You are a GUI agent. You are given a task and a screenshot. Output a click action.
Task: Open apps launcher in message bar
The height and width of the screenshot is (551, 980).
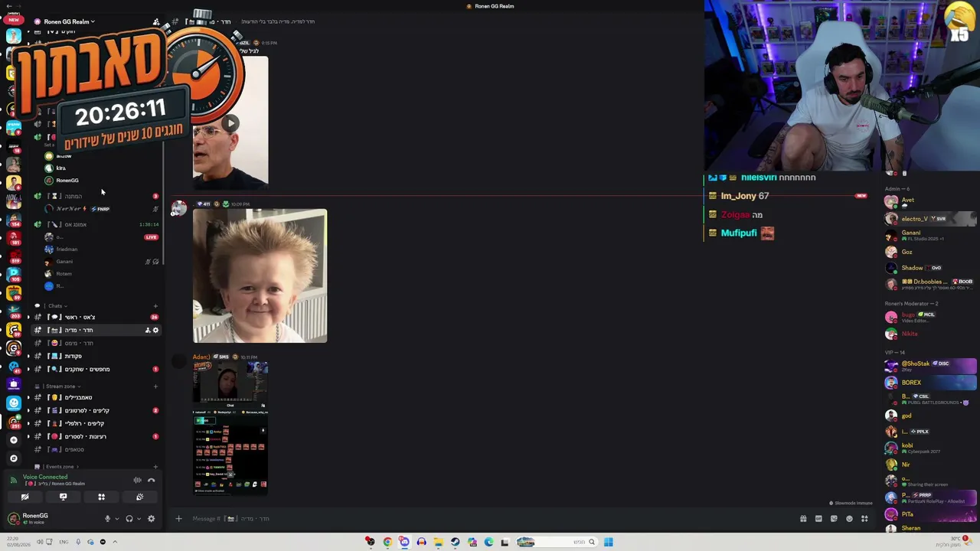tap(864, 519)
